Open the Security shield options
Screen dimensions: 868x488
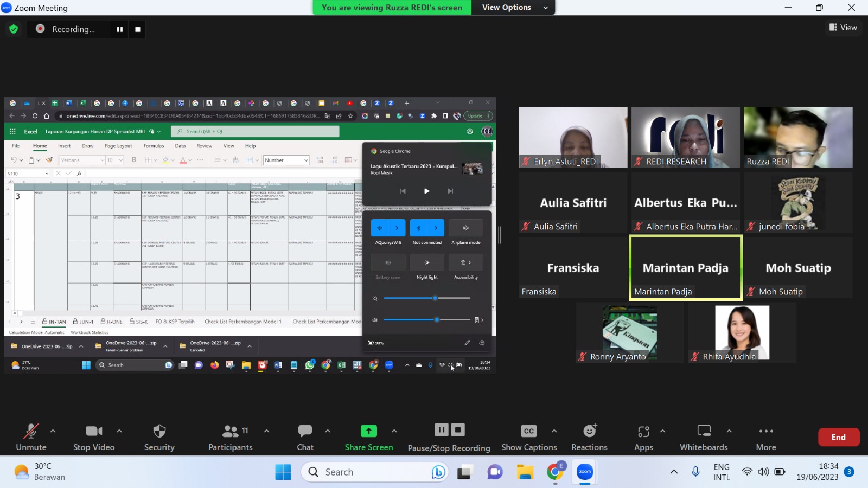[159, 437]
